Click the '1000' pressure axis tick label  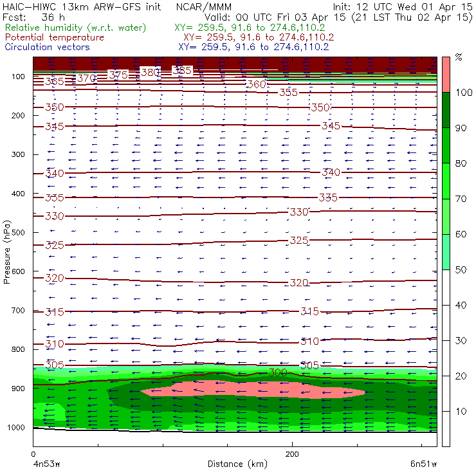tap(16, 427)
